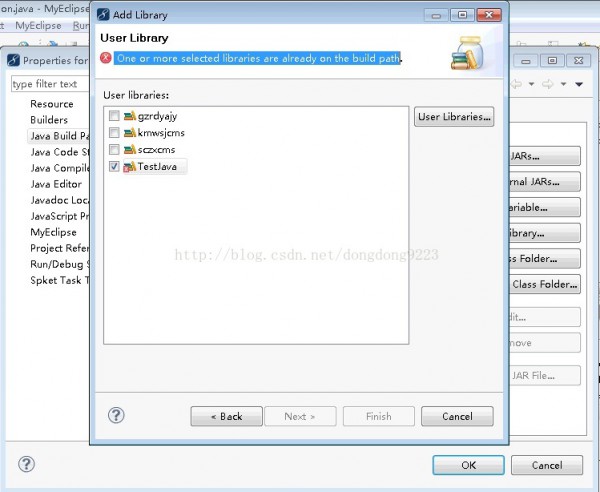Click the Add Library title bar icon
This screenshot has height=492, width=600.
point(103,15)
